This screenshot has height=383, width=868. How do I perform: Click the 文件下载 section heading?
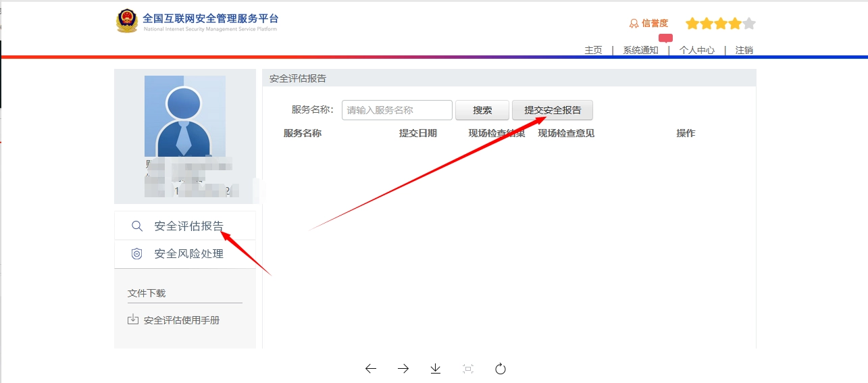click(147, 293)
